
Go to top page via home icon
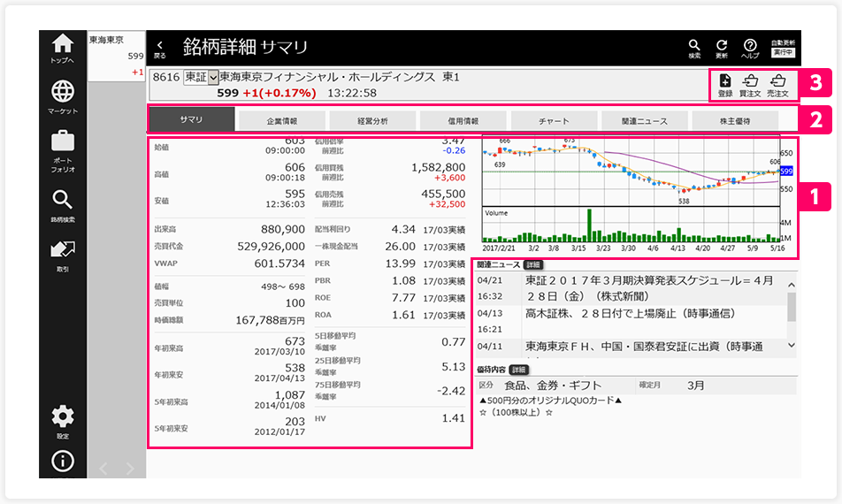coord(62,49)
